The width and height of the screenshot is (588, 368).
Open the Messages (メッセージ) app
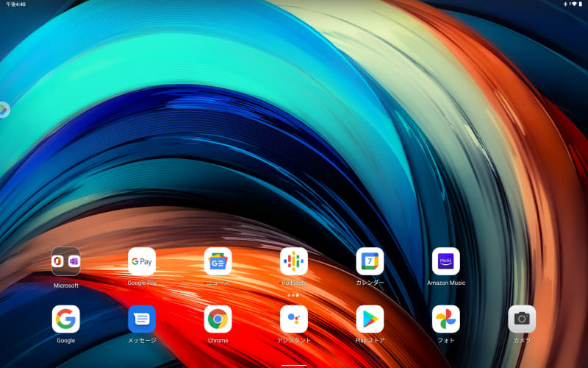[142, 319]
